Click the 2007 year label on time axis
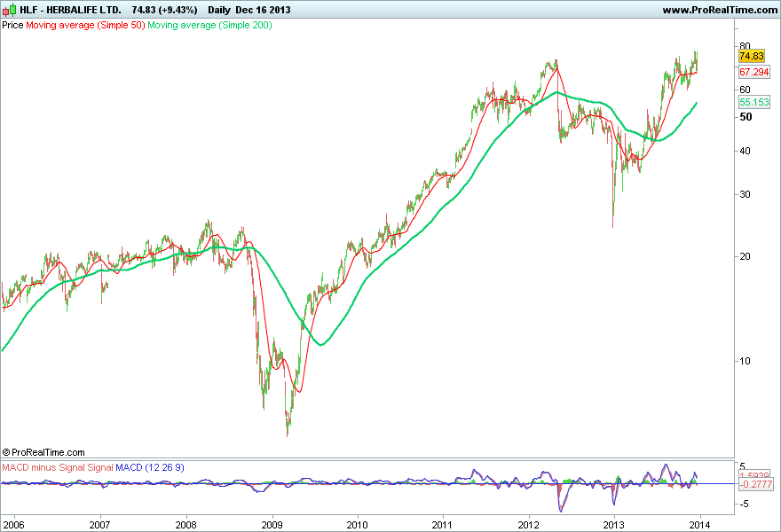The image size is (781, 532). point(99,525)
